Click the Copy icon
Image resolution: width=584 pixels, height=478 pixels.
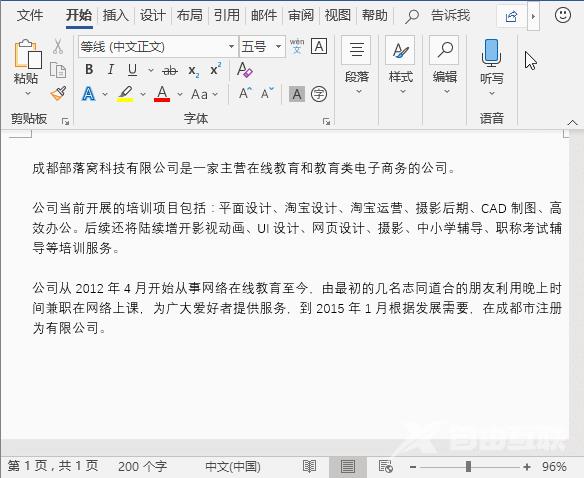58,70
